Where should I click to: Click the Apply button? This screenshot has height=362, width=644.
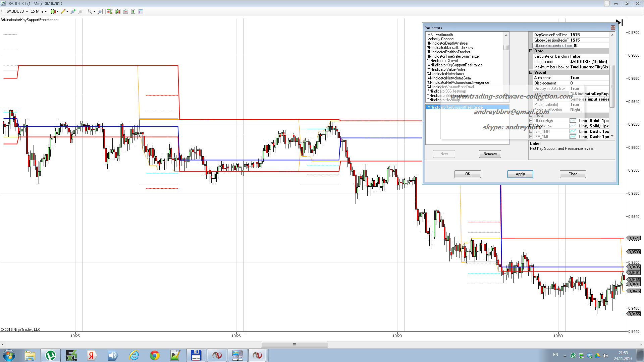tap(520, 174)
